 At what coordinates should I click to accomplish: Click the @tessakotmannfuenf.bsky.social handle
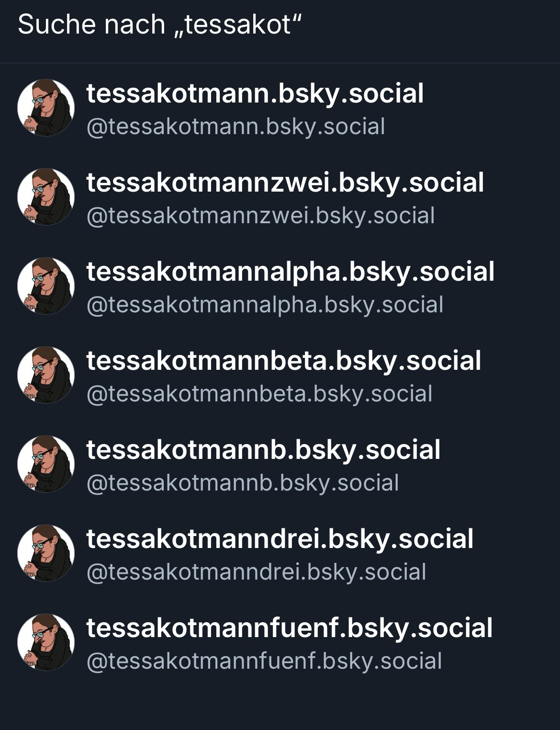pyautogui.click(x=264, y=662)
